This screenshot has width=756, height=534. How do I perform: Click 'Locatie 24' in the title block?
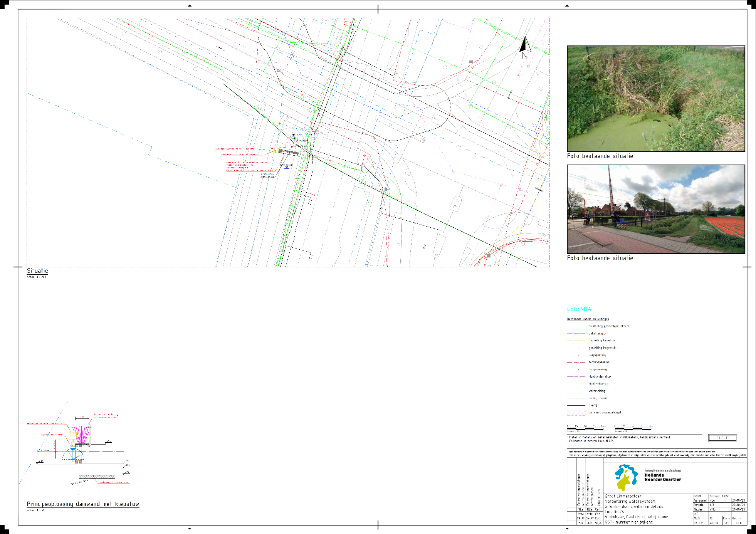pos(614,512)
